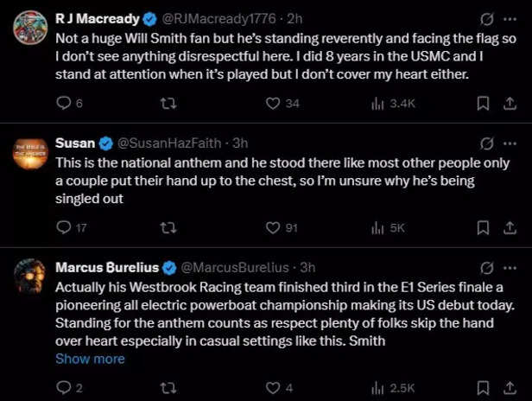Image resolution: width=532 pixels, height=401 pixels.
Task: View analytics on R J Macready's tweet
Action: pyautogui.click(x=378, y=104)
